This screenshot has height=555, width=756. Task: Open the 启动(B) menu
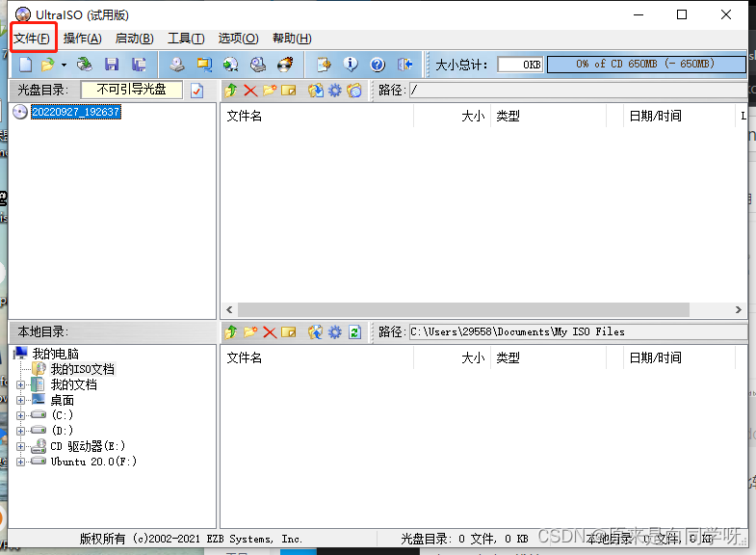pos(134,39)
